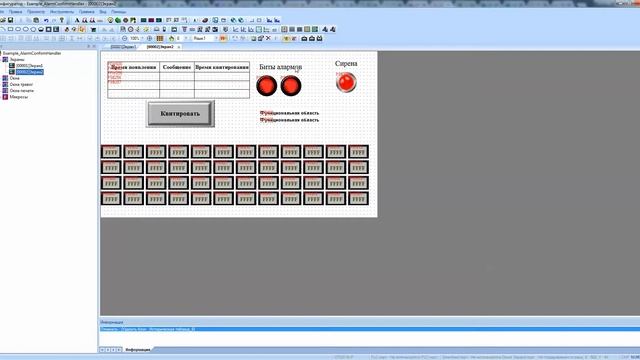Select the rectangle drawing tool
Screen dimensions: 640x360
(11, 29)
